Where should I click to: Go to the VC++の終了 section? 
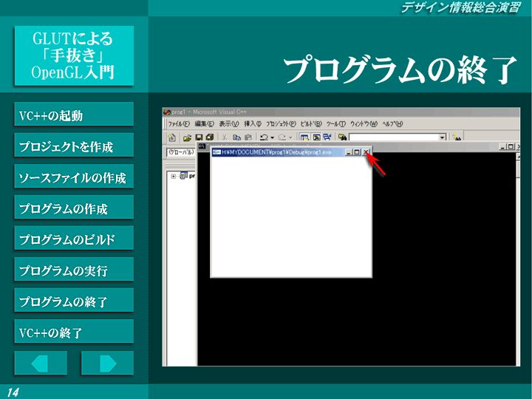[x=74, y=332]
